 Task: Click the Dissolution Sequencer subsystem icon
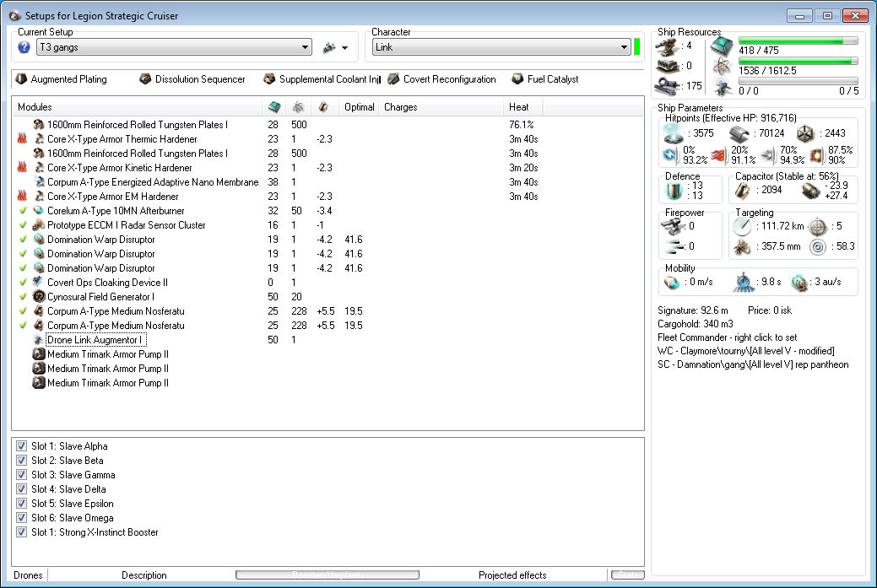[x=145, y=79]
